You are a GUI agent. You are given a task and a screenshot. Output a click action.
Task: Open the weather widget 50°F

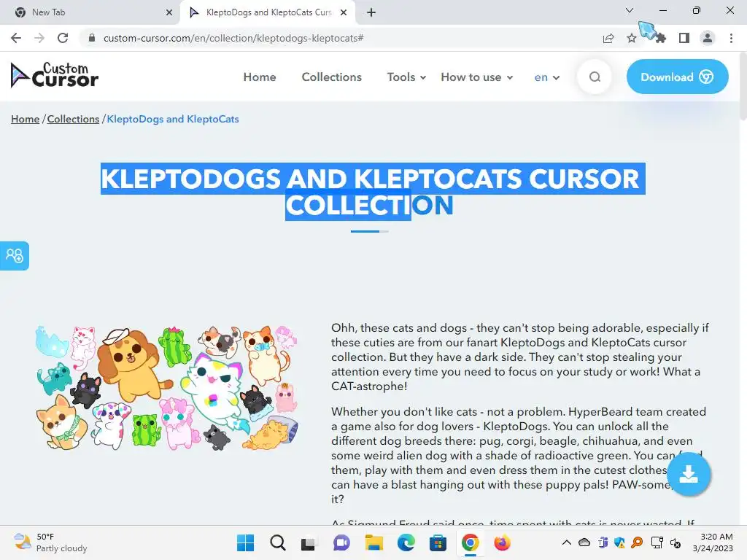point(50,542)
